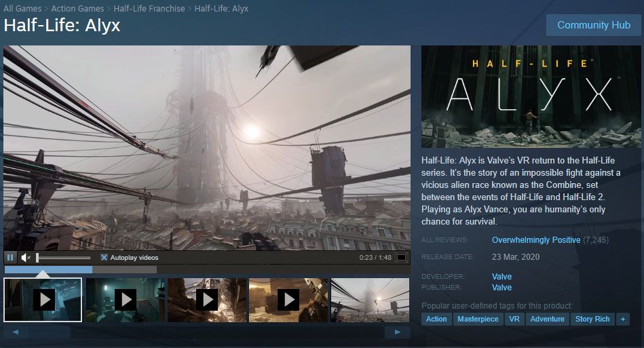Click the video volume slider
644x348 pixels.
coord(63,258)
